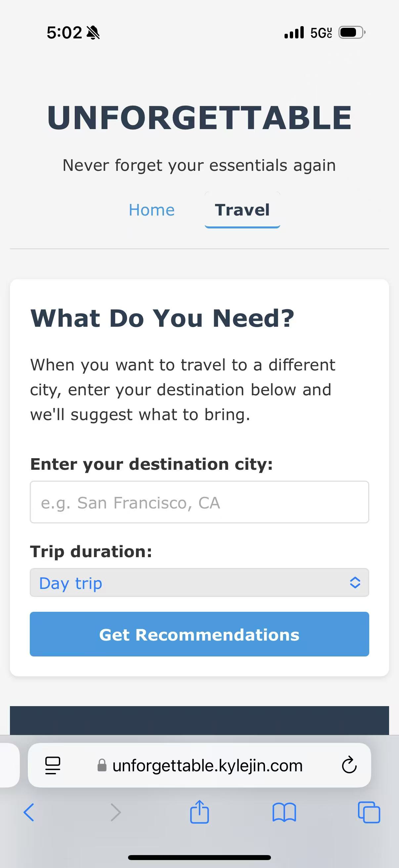Open the Safari bookmarks book icon
The image size is (399, 868).
pos(284,812)
